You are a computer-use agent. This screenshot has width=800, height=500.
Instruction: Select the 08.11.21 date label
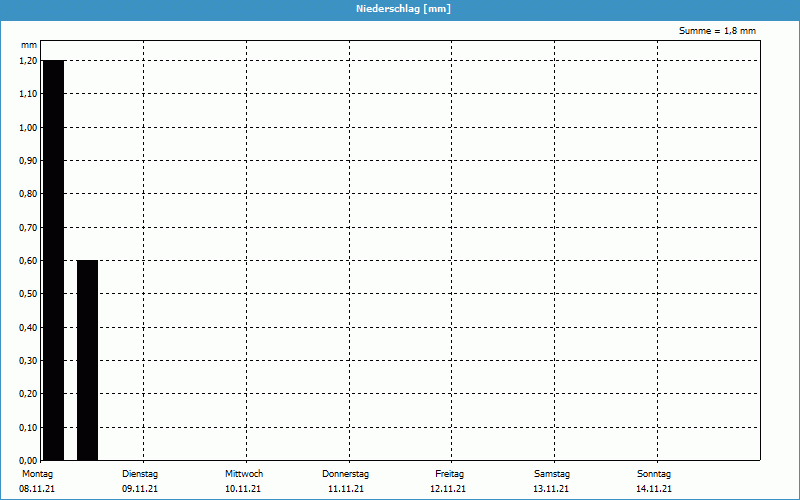pos(37,489)
